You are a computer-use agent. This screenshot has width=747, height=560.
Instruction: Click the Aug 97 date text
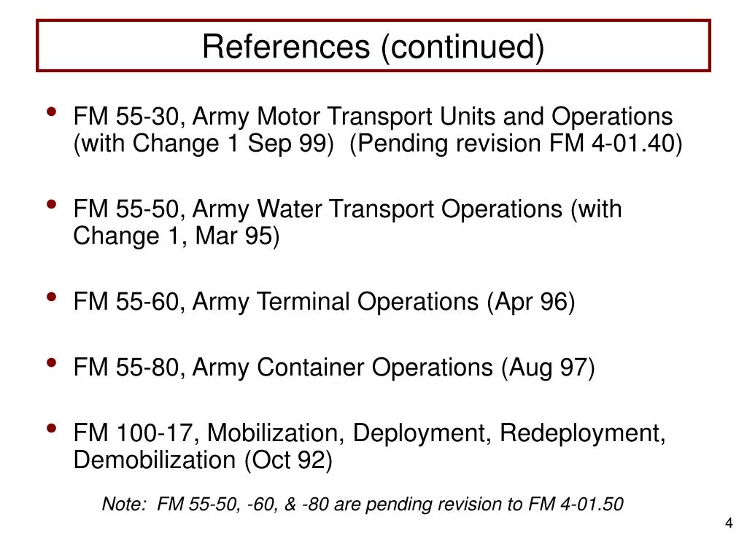pos(548,367)
